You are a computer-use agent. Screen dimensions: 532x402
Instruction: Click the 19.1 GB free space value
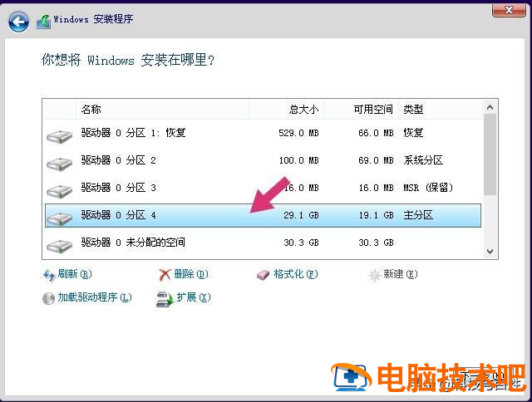tap(377, 215)
